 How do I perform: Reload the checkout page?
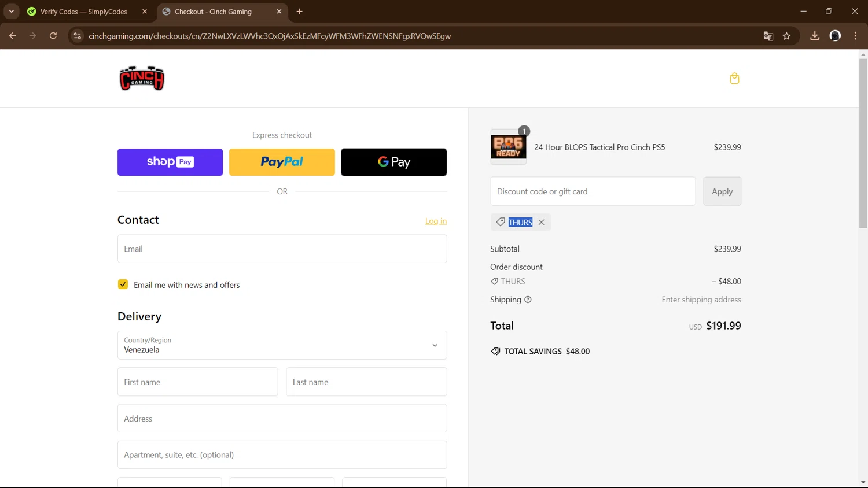point(53,36)
